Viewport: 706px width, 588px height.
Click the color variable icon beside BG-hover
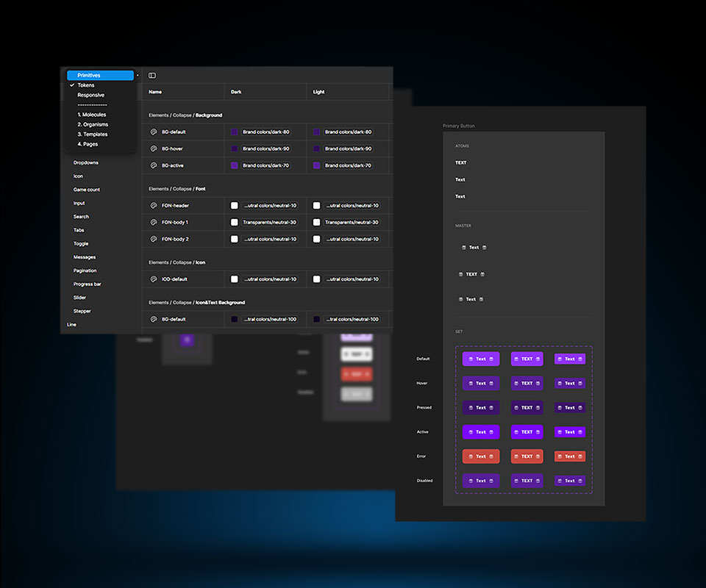pos(154,149)
